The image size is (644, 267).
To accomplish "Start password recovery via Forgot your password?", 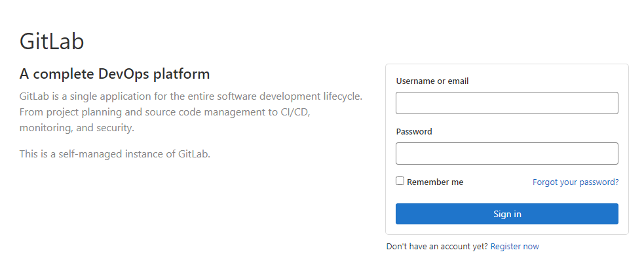I will click(575, 182).
